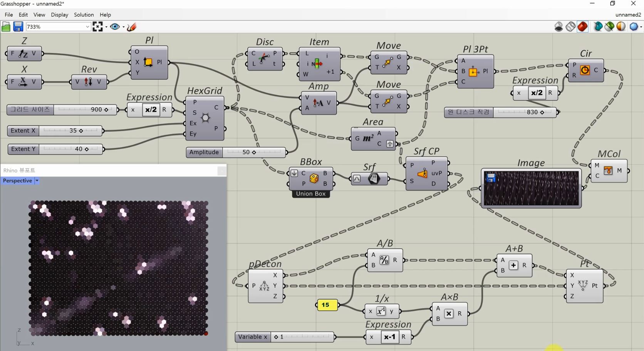The width and height of the screenshot is (644, 351).
Task: Click the Amplitude slider
Action: click(x=236, y=152)
